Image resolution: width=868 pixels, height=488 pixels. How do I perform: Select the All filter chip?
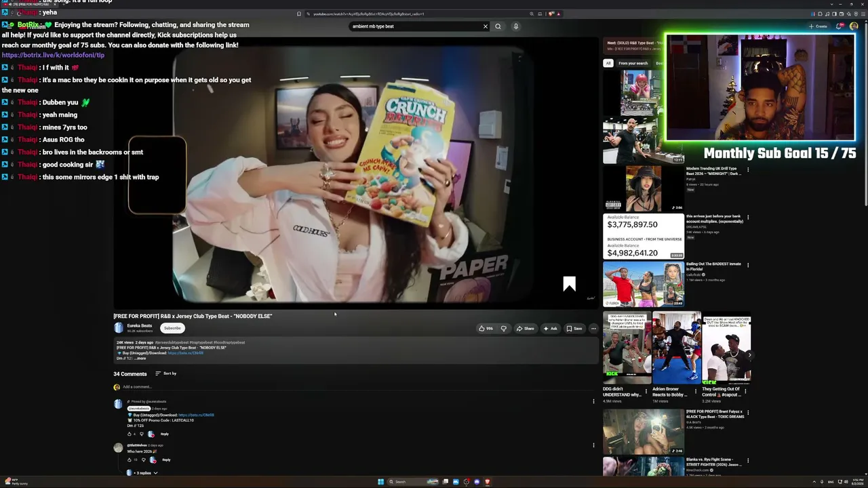pos(608,63)
